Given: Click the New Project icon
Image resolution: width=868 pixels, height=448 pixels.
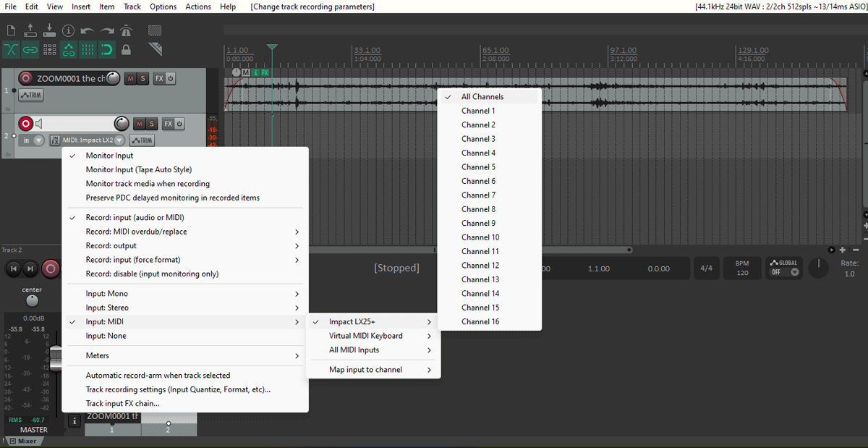Looking at the screenshot, I should (11, 30).
